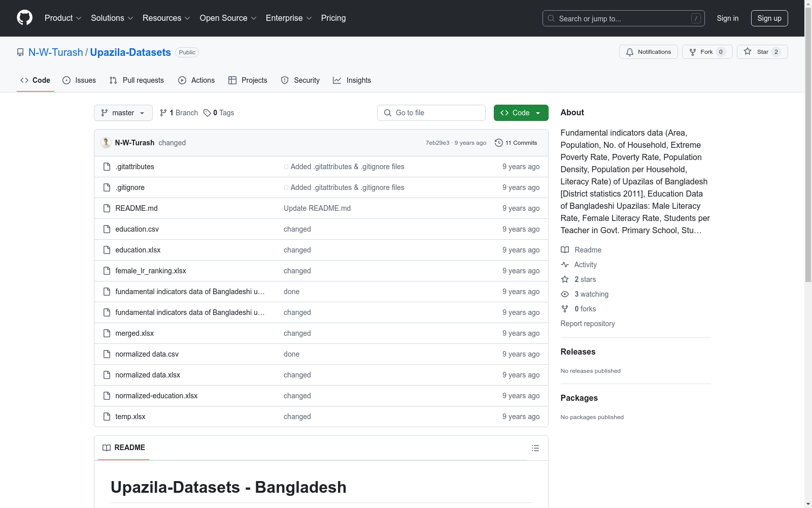Screen dimensions: 812x508
Task: Click the file icon for normalized data.csv
Action: point(107,354)
